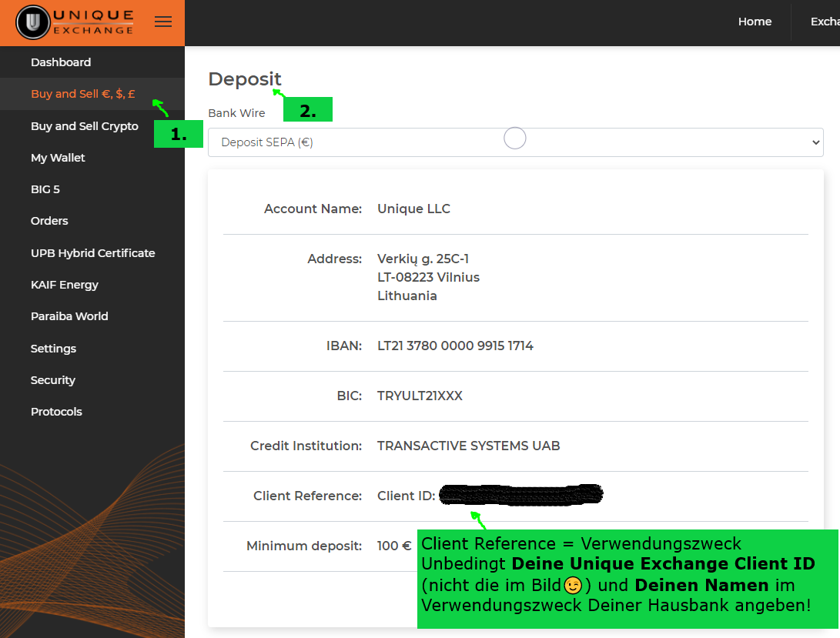Image resolution: width=840 pixels, height=638 pixels.
Task: Select the IBAN value LT21 3780 0000 9915 1714
Action: click(455, 346)
